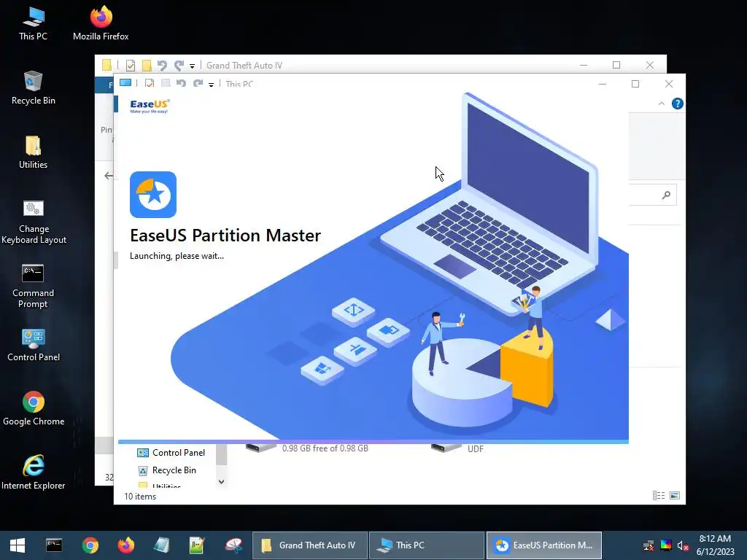Click the EaseUS brand logo on splash

coord(150,106)
